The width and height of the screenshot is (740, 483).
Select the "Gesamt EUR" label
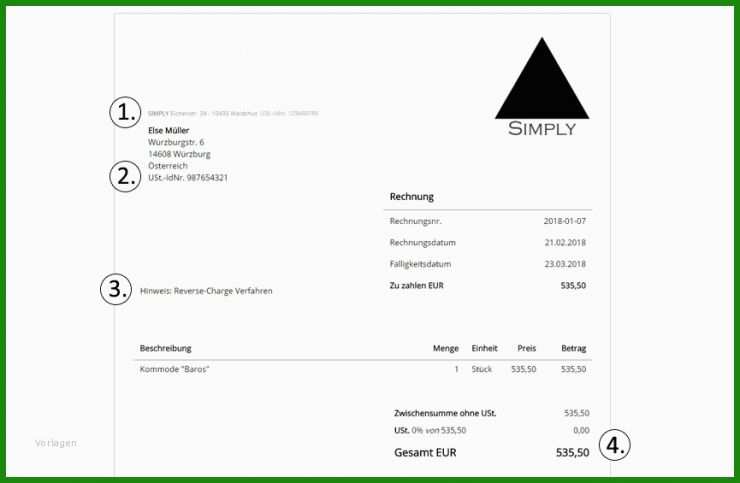pyautogui.click(x=425, y=452)
